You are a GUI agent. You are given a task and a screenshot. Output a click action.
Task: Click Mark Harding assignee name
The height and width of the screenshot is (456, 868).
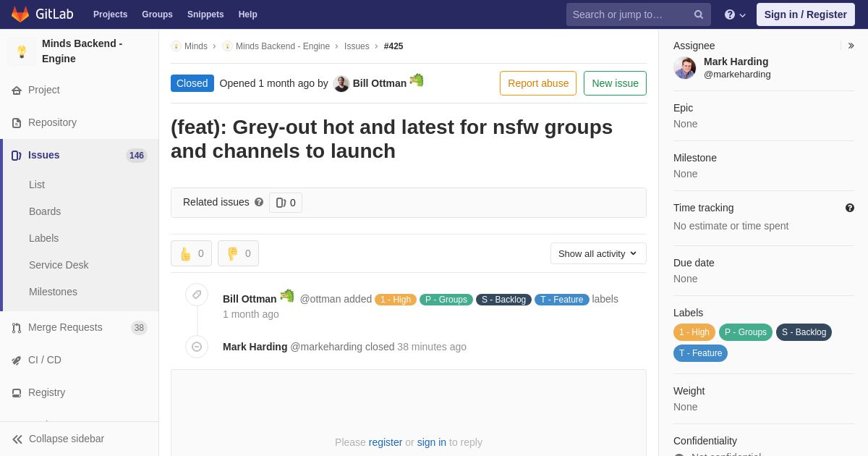coord(736,62)
